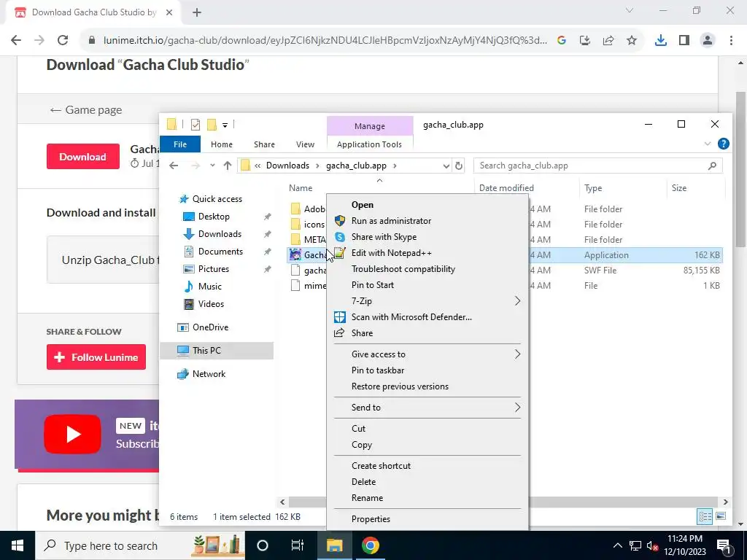
Task: Switch to the View ribbon tab
Action: [305, 144]
